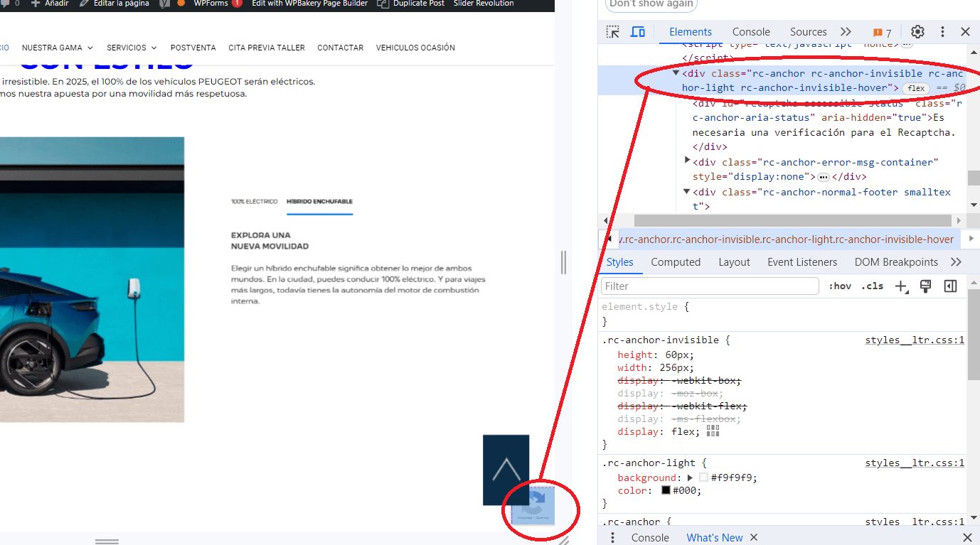The height and width of the screenshot is (545, 980).
Task: Open the DevTools three-dot menu
Action: click(x=942, y=32)
